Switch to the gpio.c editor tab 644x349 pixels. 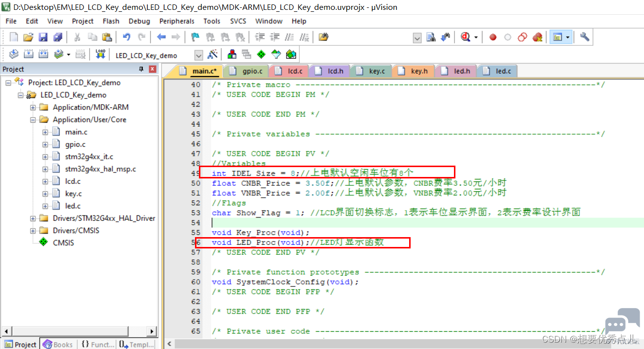tap(246, 71)
